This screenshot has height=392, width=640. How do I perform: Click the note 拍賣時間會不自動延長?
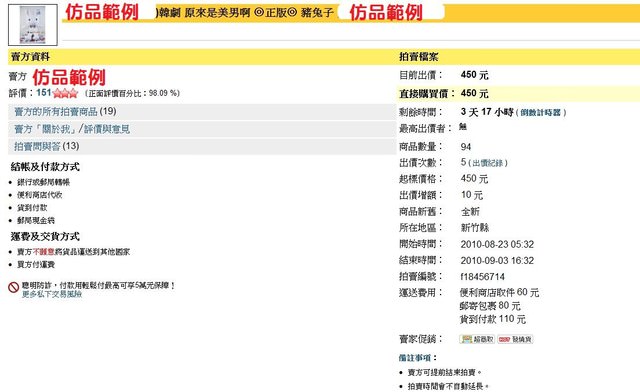[449, 386]
